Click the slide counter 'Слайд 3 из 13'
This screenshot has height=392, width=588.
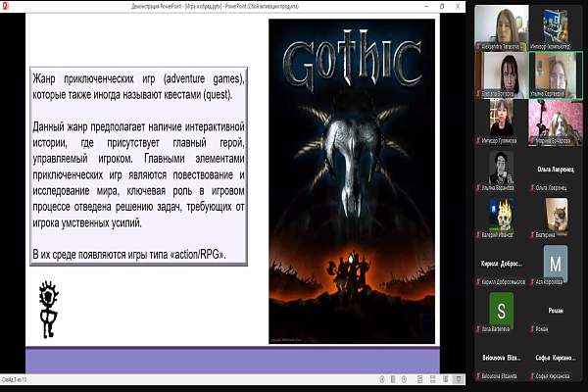tap(15, 379)
